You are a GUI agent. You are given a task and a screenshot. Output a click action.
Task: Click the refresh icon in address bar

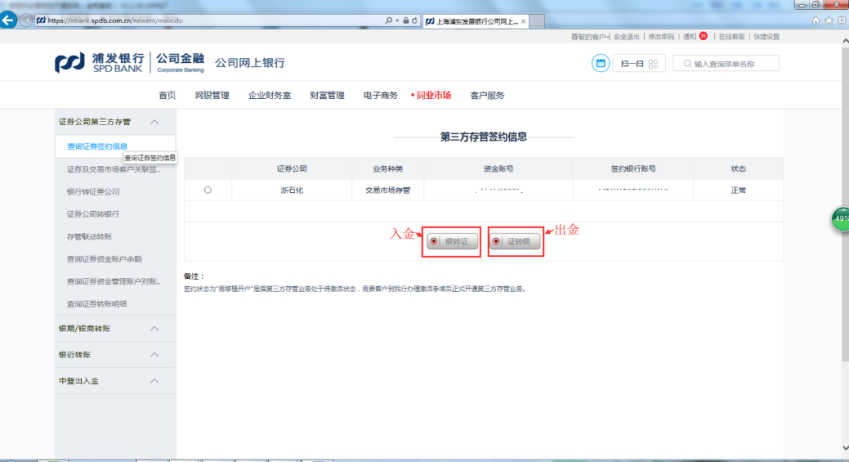tap(414, 20)
